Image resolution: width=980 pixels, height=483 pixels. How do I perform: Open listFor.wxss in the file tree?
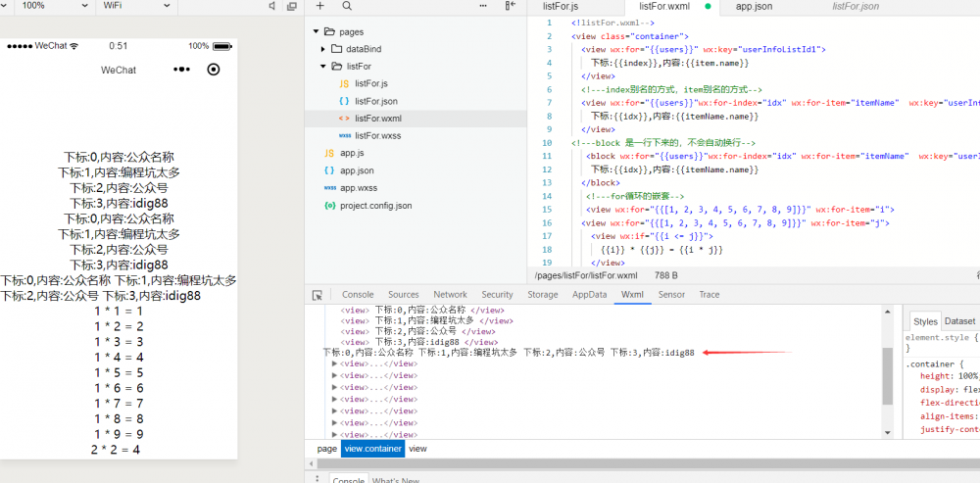(377, 136)
